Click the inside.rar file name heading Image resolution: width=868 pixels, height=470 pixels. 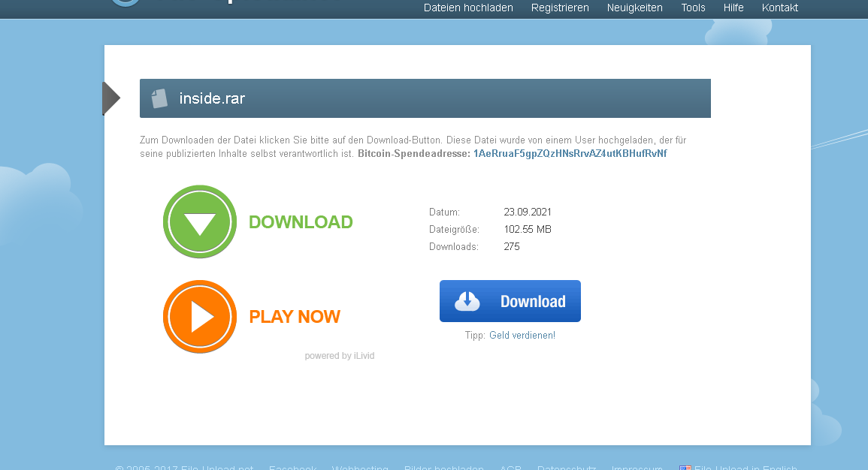click(x=212, y=98)
